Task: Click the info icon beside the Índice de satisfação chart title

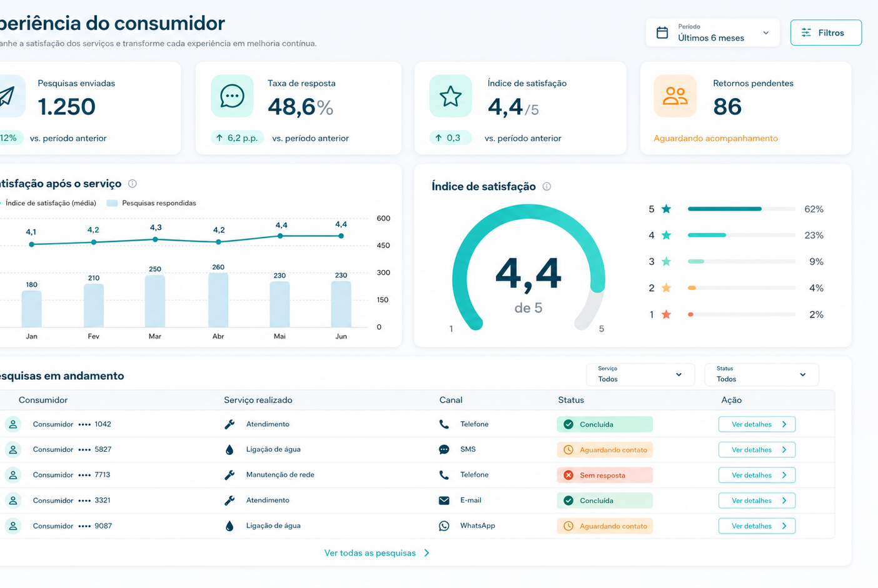Action: click(x=547, y=186)
